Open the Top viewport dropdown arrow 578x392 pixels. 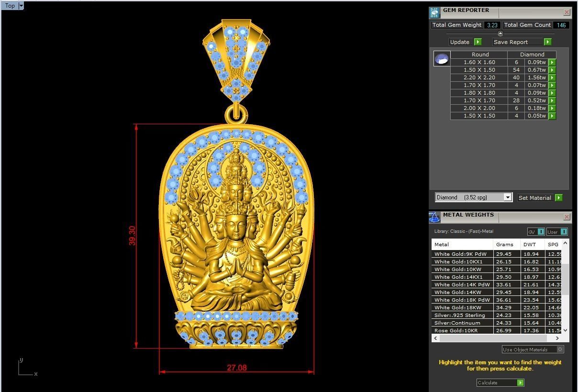(x=21, y=6)
